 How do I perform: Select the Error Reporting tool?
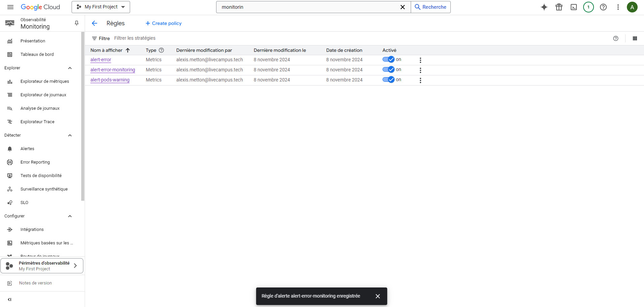(36, 162)
